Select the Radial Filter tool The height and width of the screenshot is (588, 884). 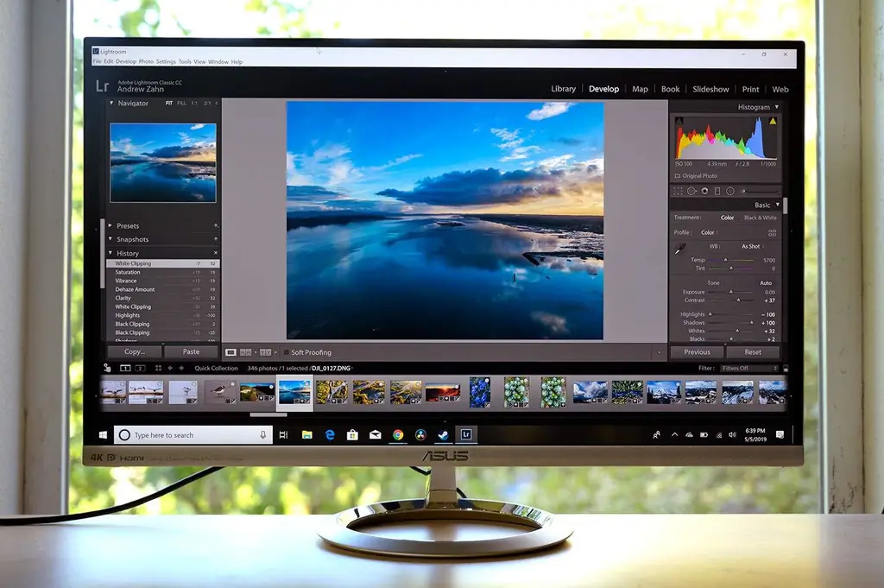[730, 191]
